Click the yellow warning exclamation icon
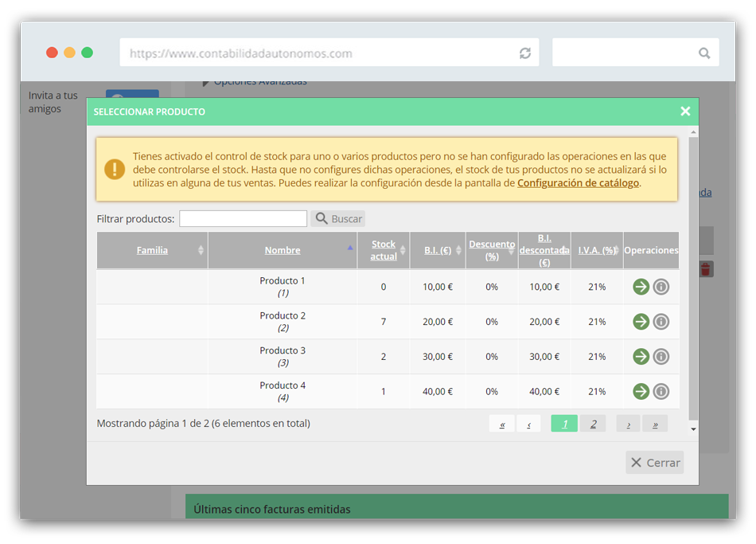The height and width of the screenshot is (544, 756). [115, 169]
